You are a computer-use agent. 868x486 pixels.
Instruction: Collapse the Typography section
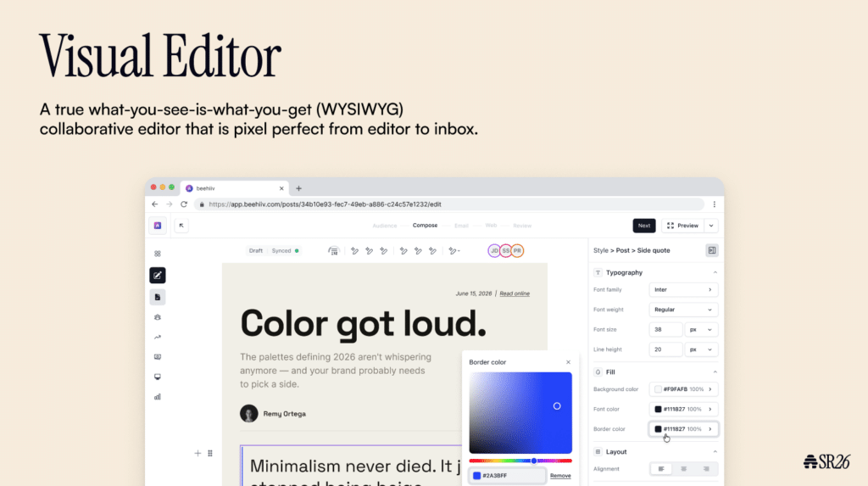coord(715,272)
